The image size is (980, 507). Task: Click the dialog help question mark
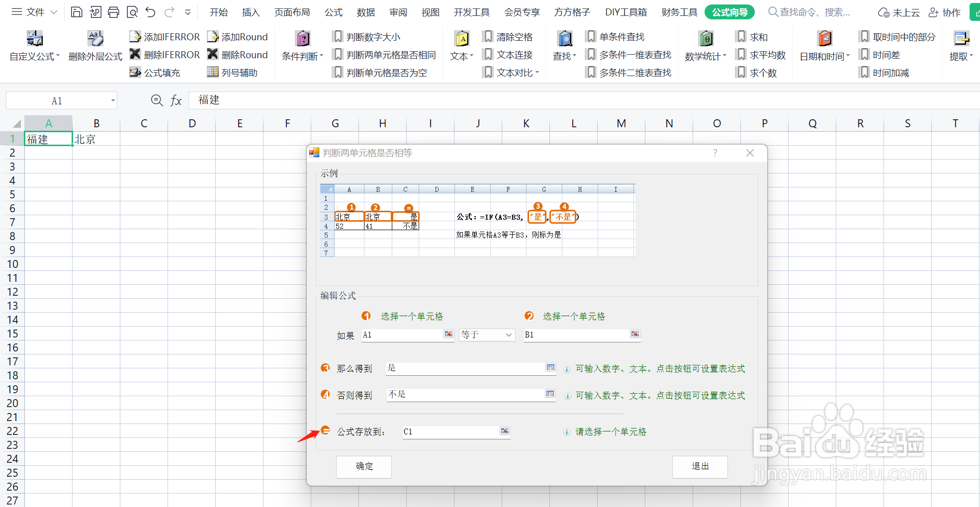pos(715,153)
